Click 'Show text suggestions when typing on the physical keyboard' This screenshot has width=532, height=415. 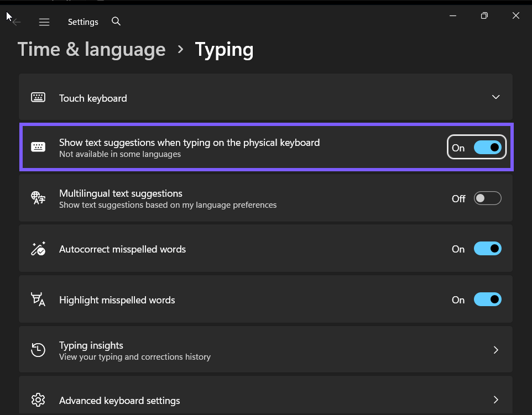(189, 143)
